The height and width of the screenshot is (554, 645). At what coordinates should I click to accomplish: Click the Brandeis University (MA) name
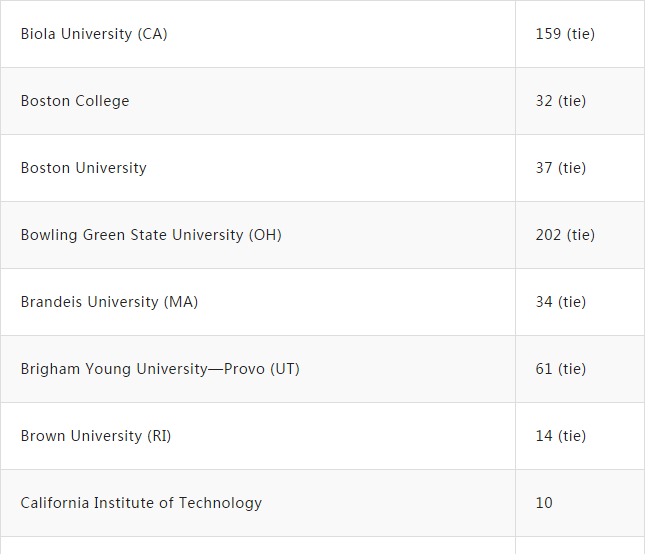coord(109,302)
